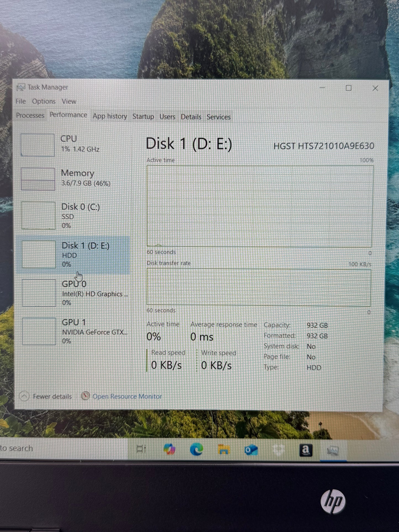Open Copilot from the taskbar
This screenshot has height=532, width=399.
coord(169,449)
